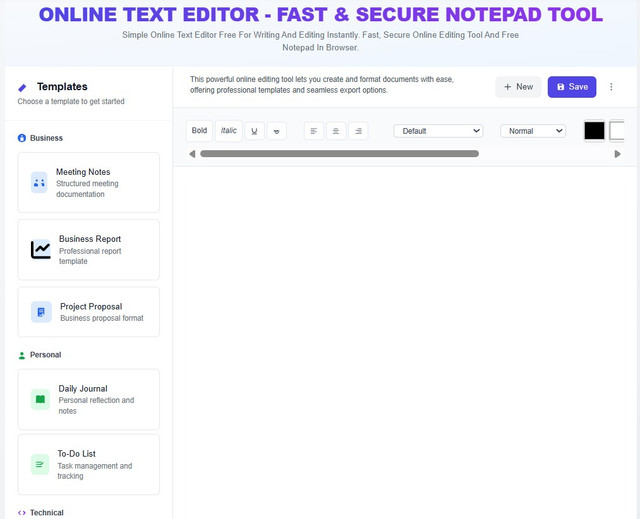640x519 pixels.
Task: Click the Business Report chart icon
Action: point(41,249)
